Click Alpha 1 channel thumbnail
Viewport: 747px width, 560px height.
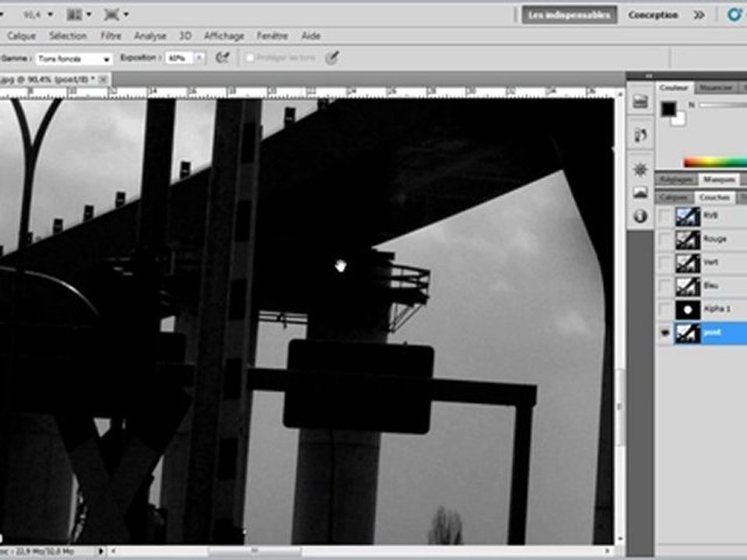(x=687, y=310)
